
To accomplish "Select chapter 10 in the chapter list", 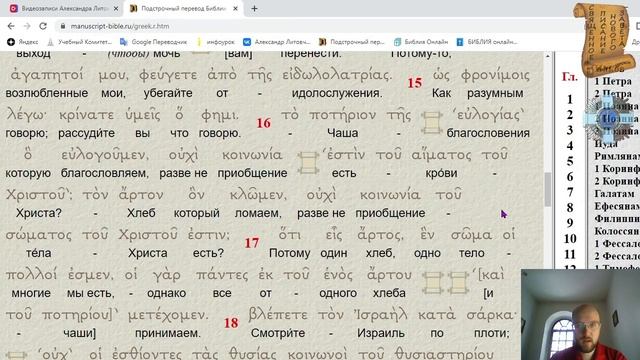I will pos(570,238).
